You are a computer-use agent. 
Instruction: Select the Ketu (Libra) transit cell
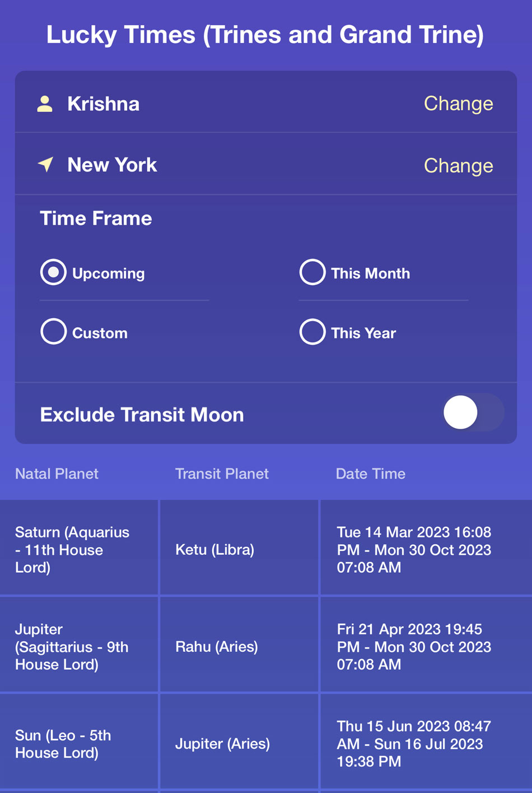pos(215,549)
